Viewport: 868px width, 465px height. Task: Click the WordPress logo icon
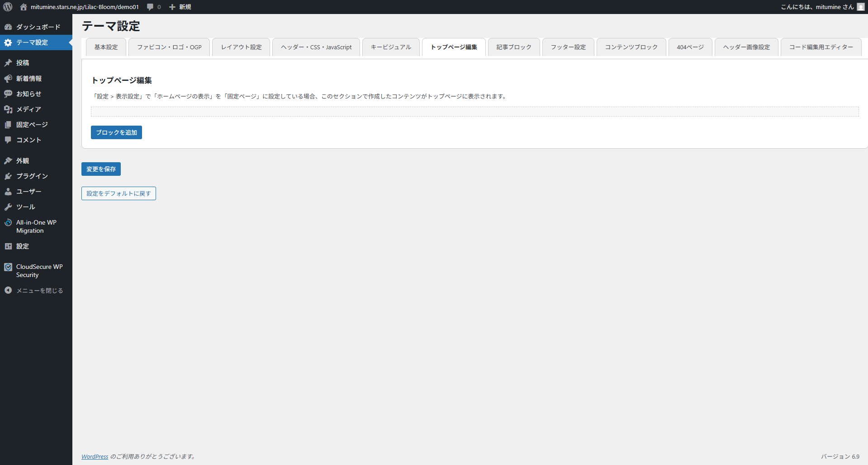click(x=8, y=7)
